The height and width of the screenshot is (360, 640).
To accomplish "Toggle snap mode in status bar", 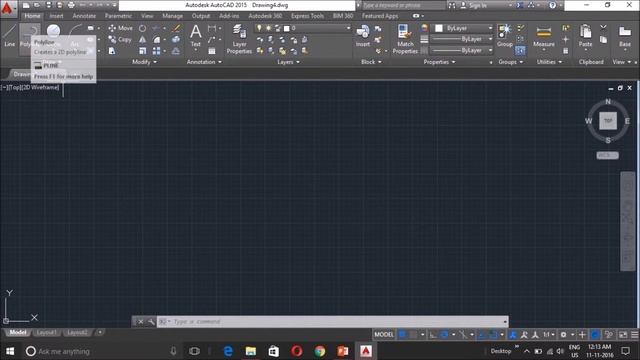I will (413, 335).
